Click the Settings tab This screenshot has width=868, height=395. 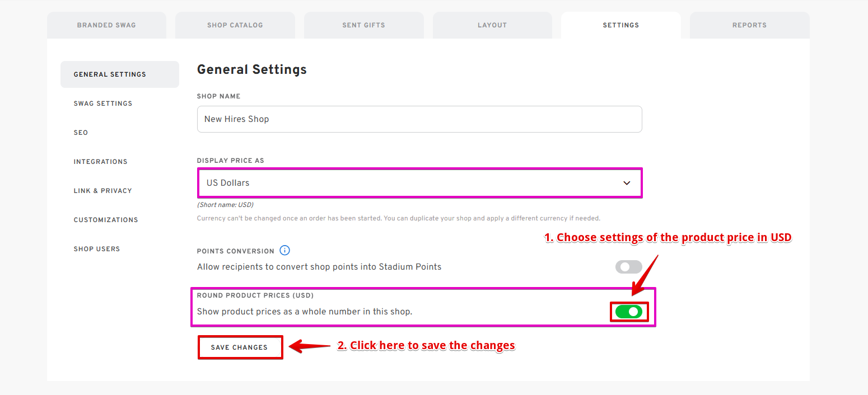(620, 25)
